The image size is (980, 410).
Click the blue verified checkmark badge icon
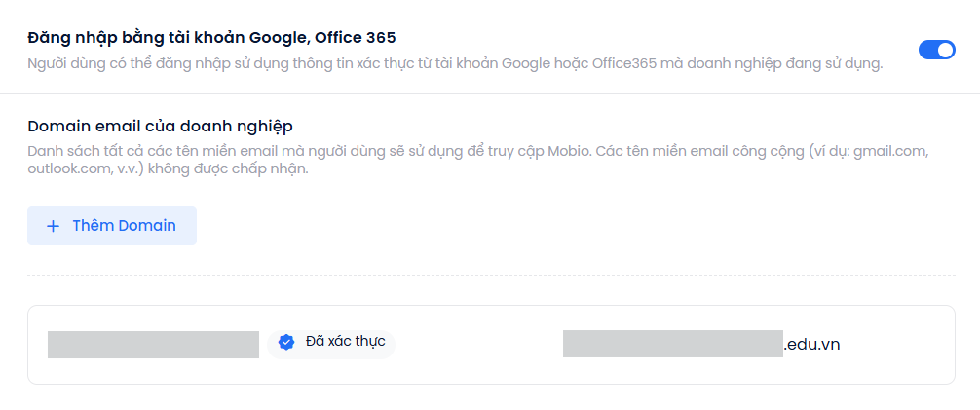286,342
